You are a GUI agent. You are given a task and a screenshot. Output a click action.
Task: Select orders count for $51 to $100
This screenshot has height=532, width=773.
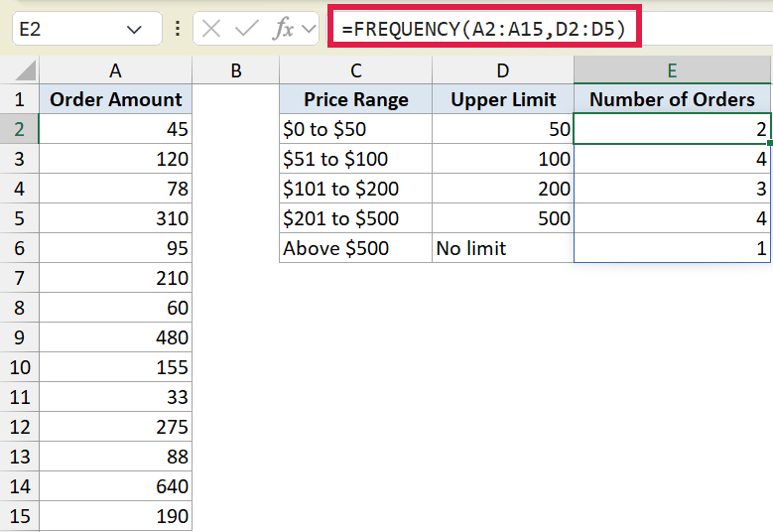[x=672, y=158]
